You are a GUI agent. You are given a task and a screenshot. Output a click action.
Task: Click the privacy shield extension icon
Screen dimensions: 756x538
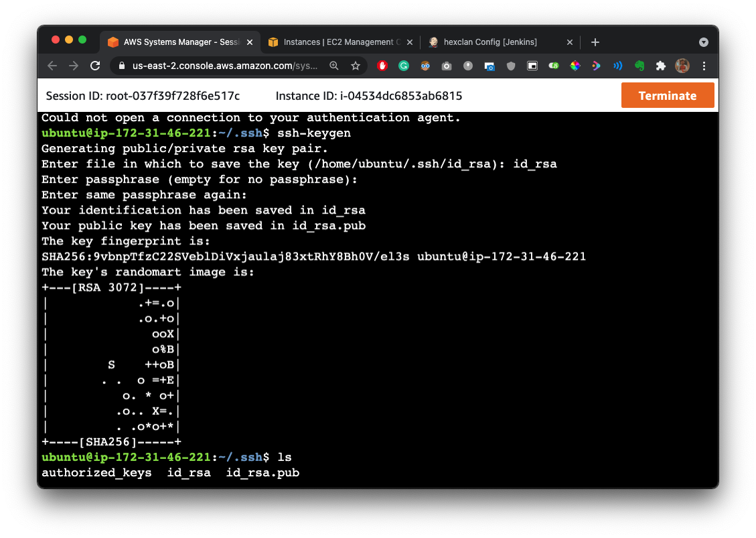(x=510, y=66)
